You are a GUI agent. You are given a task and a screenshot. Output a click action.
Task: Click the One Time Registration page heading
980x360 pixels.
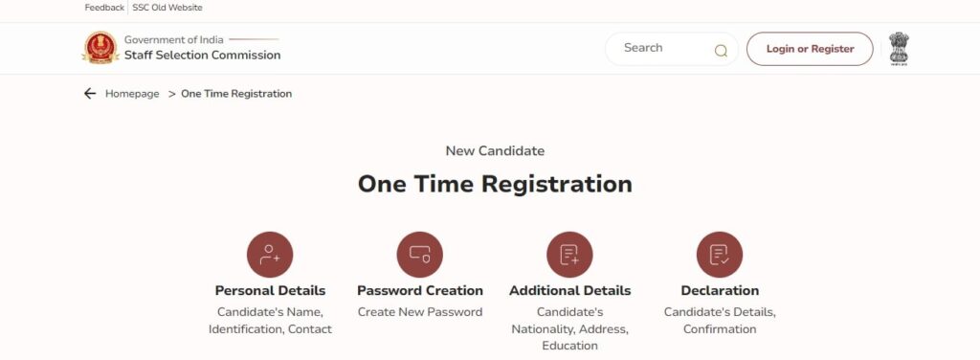(x=495, y=185)
